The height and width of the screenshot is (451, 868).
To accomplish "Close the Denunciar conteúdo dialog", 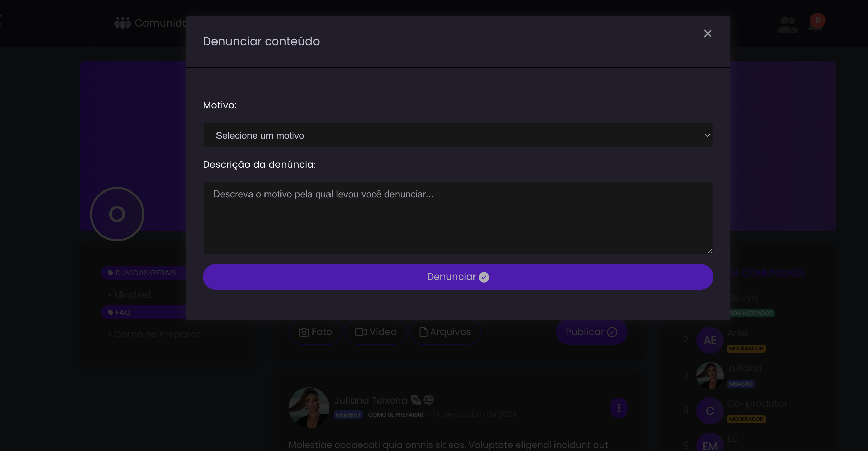I will [x=707, y=33].
